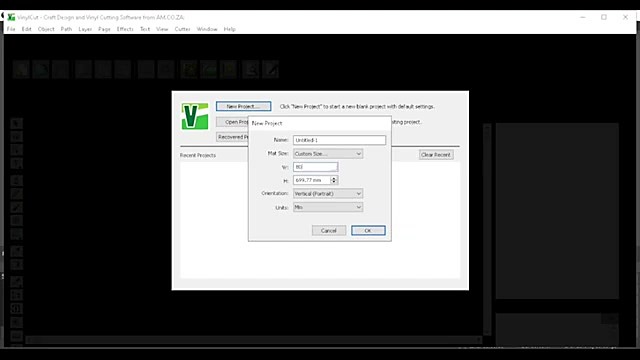Open the Text menu
The height and width of the screenshot is (360, 640).
pos(145,29)
